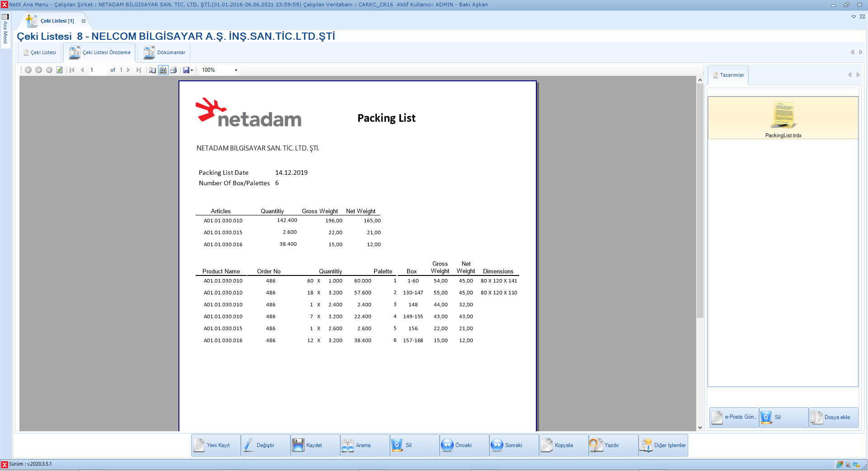Select the PackingList.trdx design thumbnail
The height and width of the screenshot is (471, 868).
(x=783, y=118)
